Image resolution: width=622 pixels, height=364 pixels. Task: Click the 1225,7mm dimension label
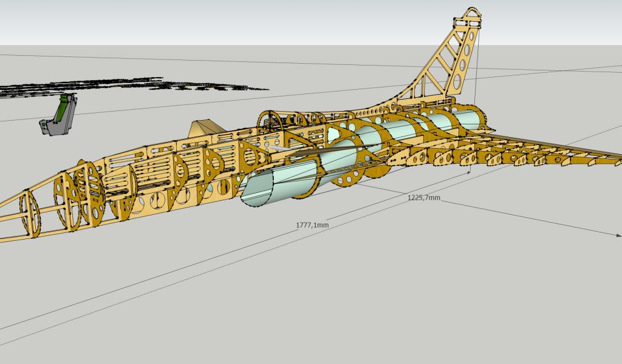pos(423,197)
